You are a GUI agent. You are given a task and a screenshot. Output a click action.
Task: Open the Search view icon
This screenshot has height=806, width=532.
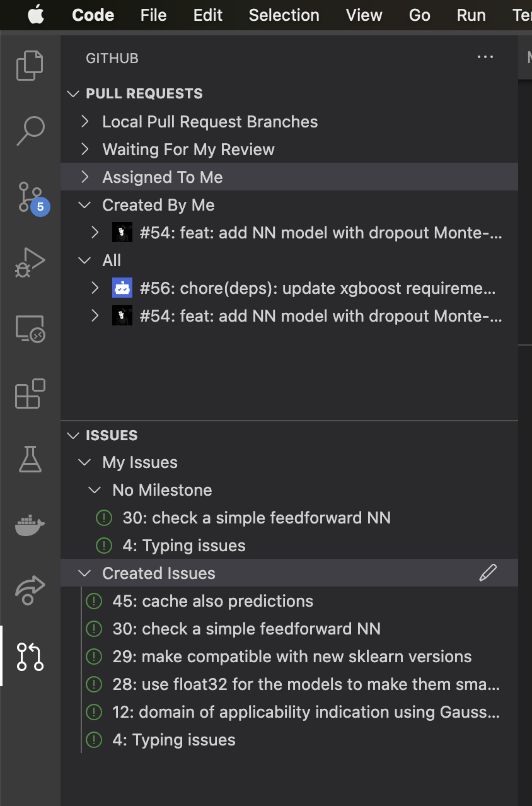(30, 131)
